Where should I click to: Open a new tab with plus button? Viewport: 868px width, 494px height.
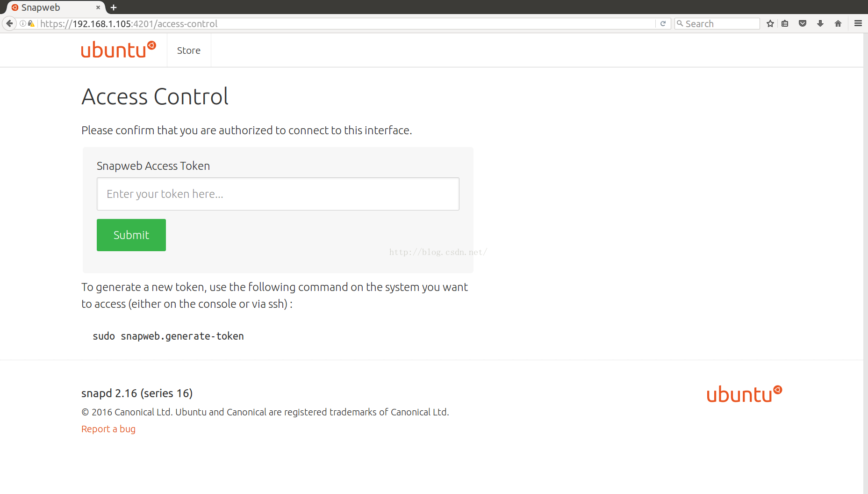click(114, 7)
